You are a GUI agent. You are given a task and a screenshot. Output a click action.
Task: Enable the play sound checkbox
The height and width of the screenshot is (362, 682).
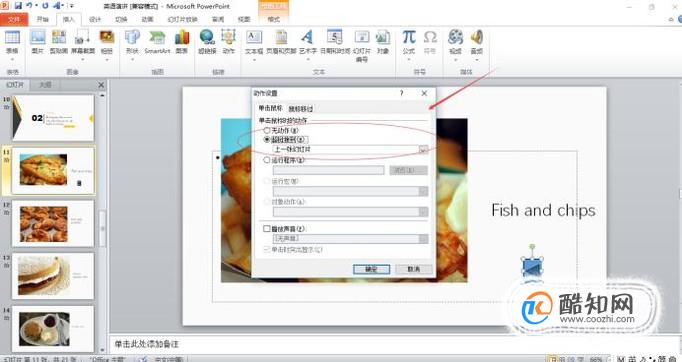click(267, 228)
